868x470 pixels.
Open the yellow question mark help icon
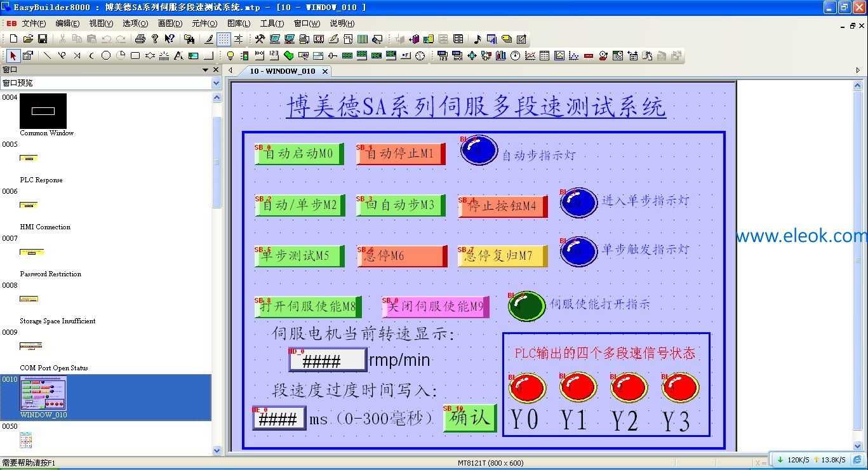point(154,39)
